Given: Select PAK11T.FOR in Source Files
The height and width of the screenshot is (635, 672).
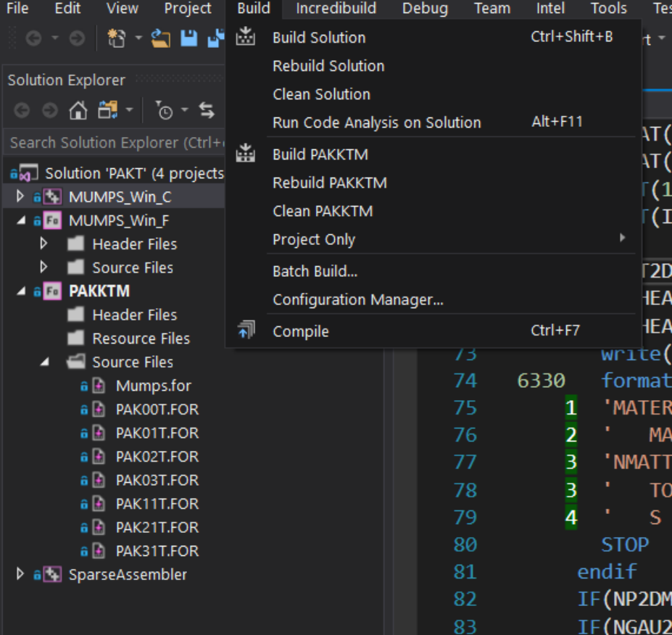Looking at the screenshot, I should pos(157,504).
